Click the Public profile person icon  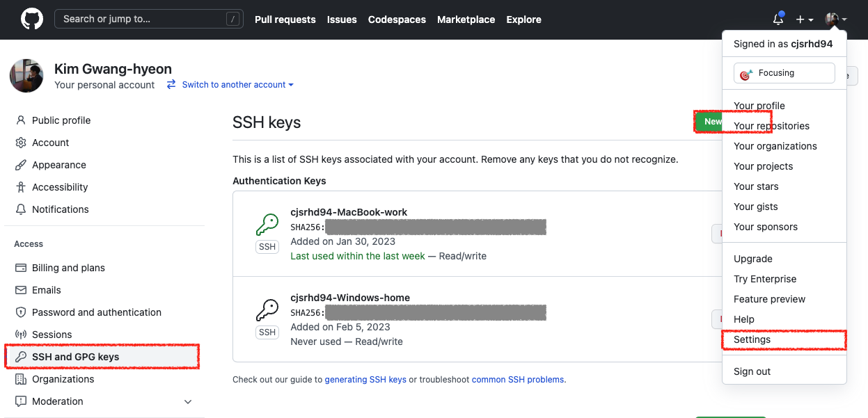coord(20,120)
